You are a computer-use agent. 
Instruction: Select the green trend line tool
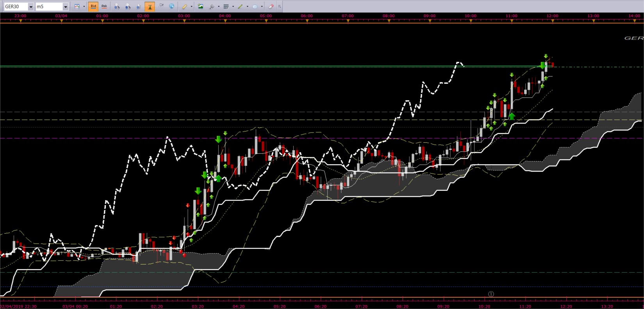click(x=241, y=6)
